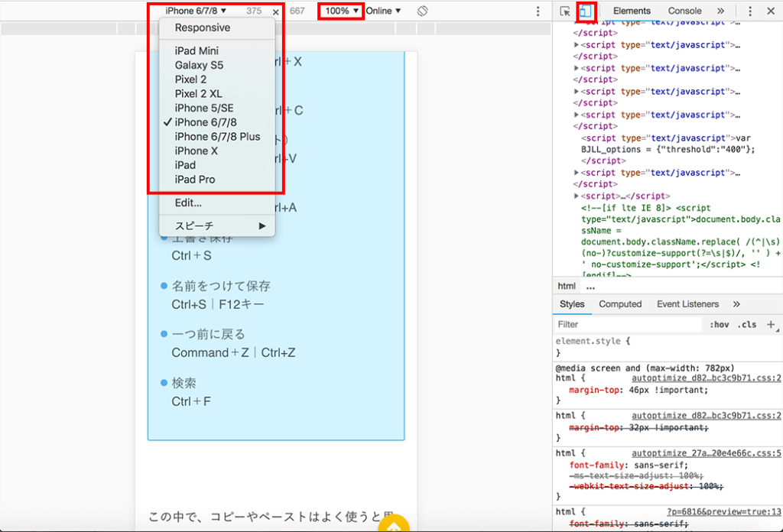Open DevTools customize three-dot menu
Image resolution: width=783 pixels, height=532 pixels.
coord(749,11)
